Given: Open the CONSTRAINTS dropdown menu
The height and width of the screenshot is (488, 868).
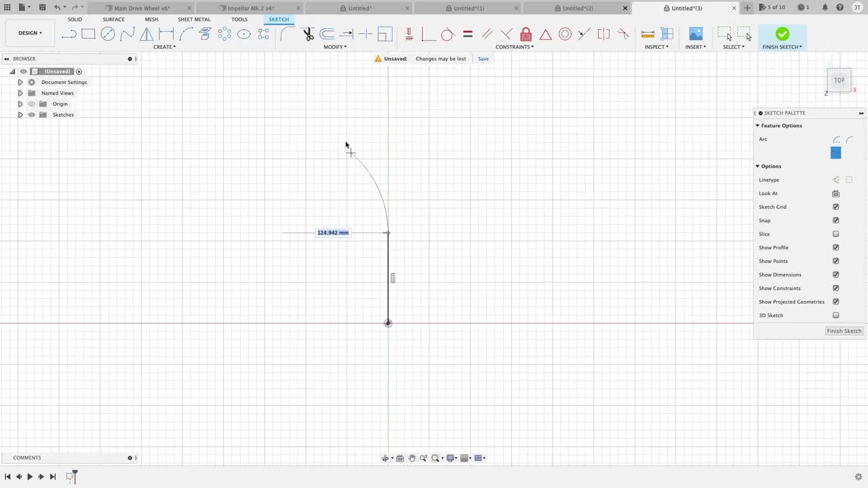Looking at the screenshot, I should 515,47.
